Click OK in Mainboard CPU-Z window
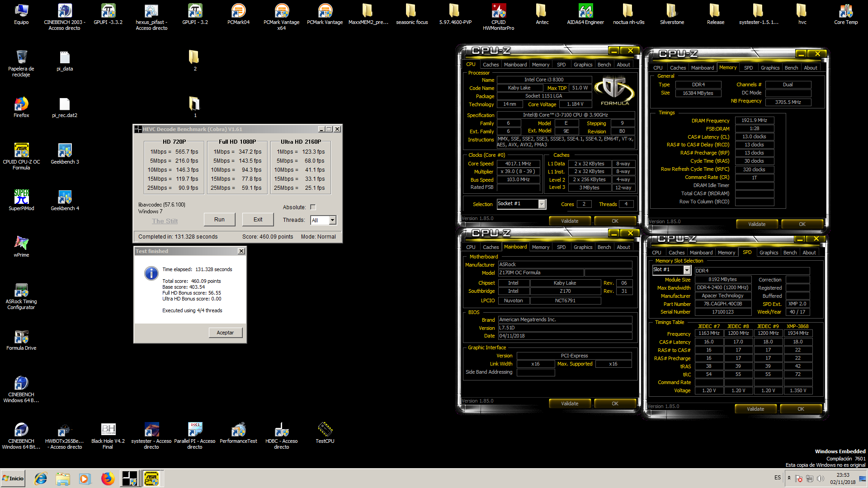 (x=615, y=404)
